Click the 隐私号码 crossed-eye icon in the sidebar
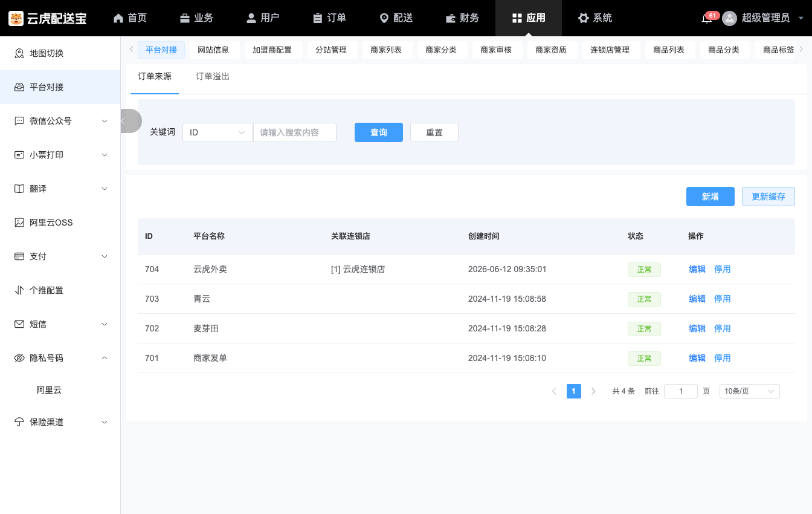Image resolution: width=812 pixels, height=514 pixels. 19,358
